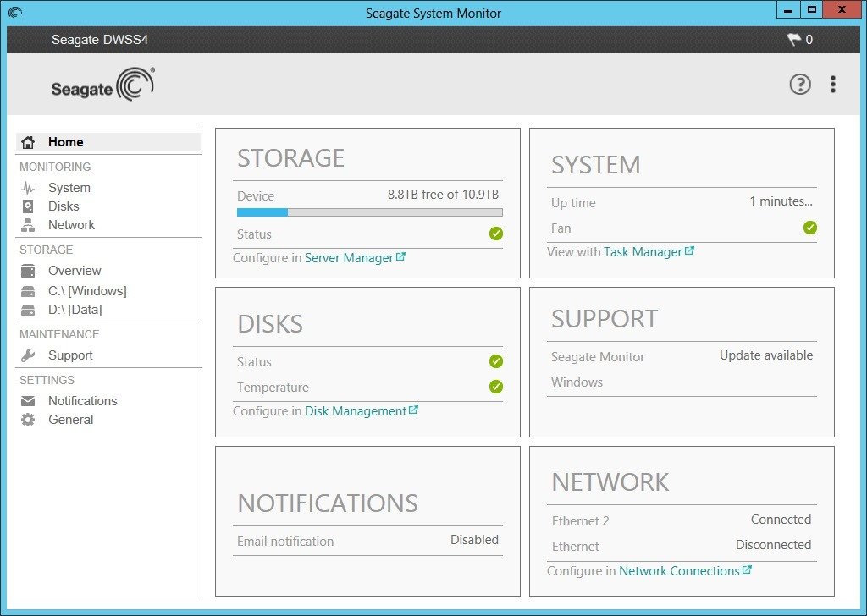Click the Seagate app icon in title bar
Screen dimensions: 867x616
15,12
